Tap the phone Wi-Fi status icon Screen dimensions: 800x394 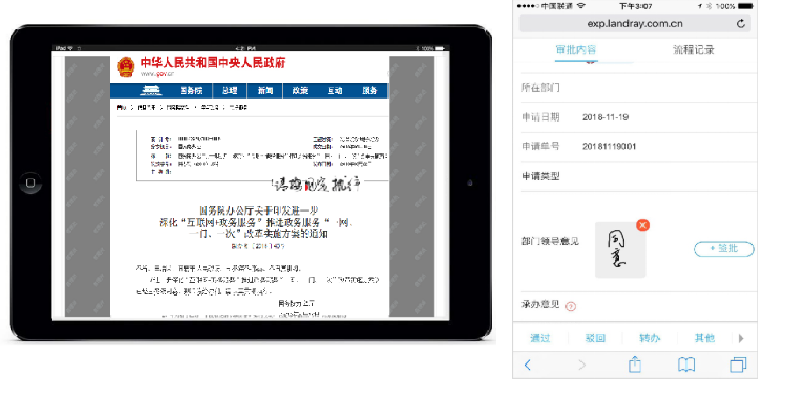pyautogui.click(x=581, y=6)
